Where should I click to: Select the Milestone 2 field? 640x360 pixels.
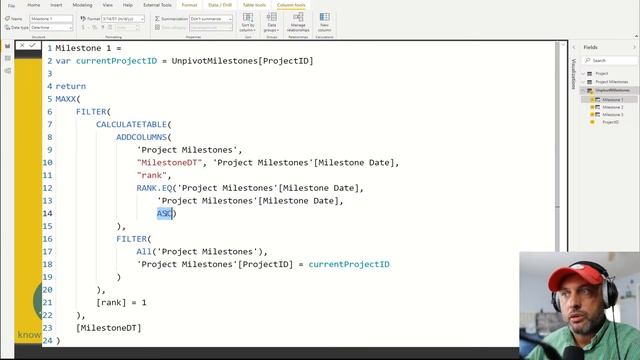coord(613,107)
